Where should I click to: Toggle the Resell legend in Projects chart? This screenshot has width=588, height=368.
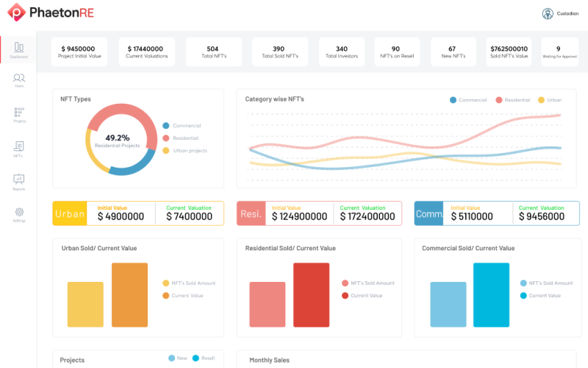coord(204,358)
